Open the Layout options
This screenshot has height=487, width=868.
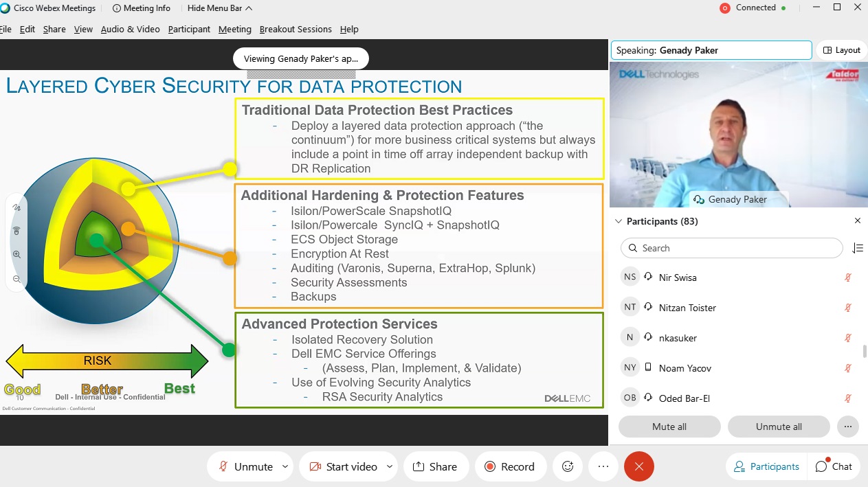[842, 50]
